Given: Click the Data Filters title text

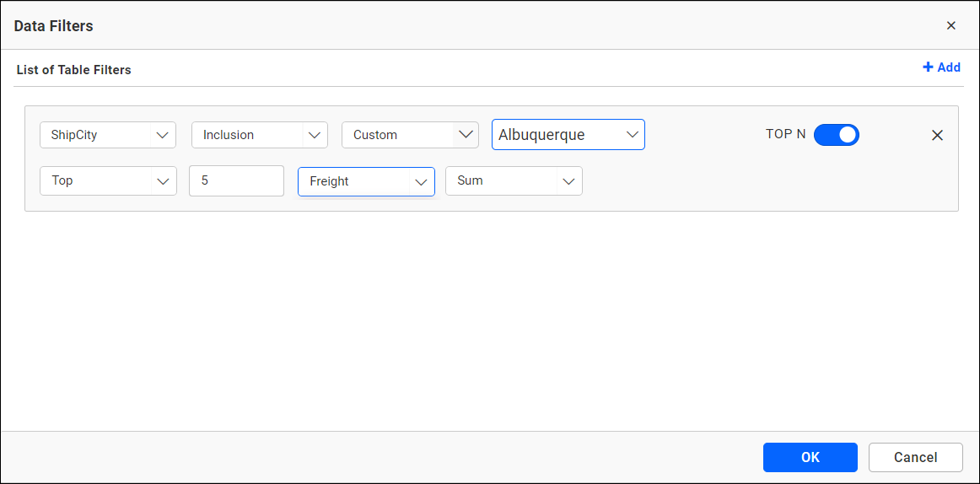Looking at the screenshot, I should pos(54,26).
